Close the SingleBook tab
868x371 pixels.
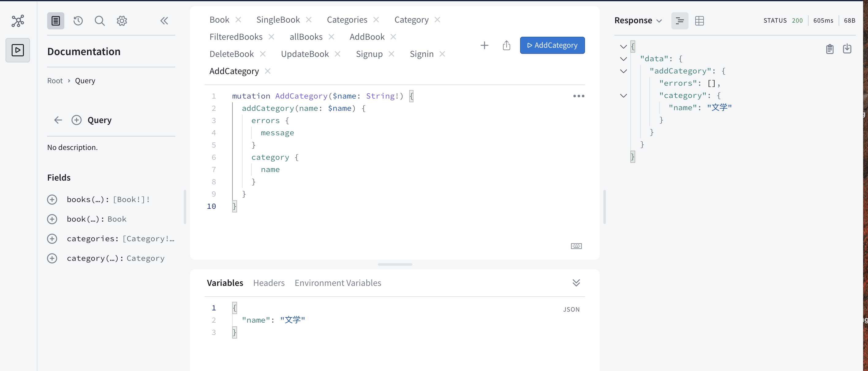tap(309, 20)
